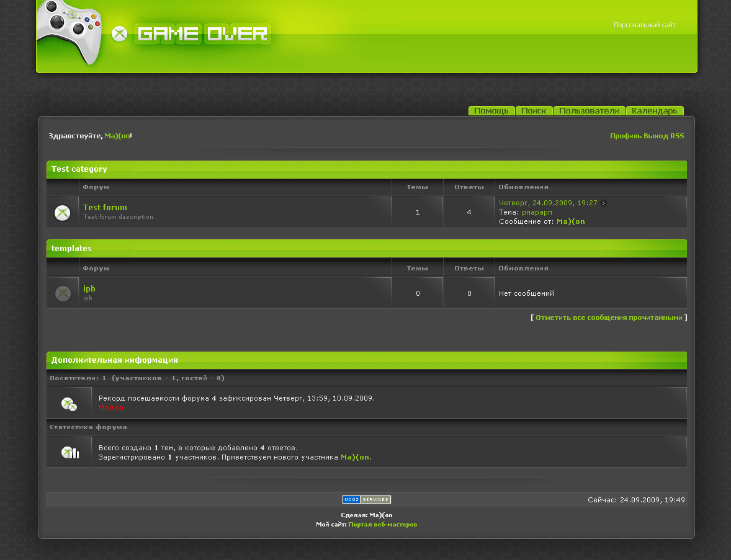Click the forum attendance record icon
The height and width of the screenshot is (560, 731).
(x=69, y=404)
